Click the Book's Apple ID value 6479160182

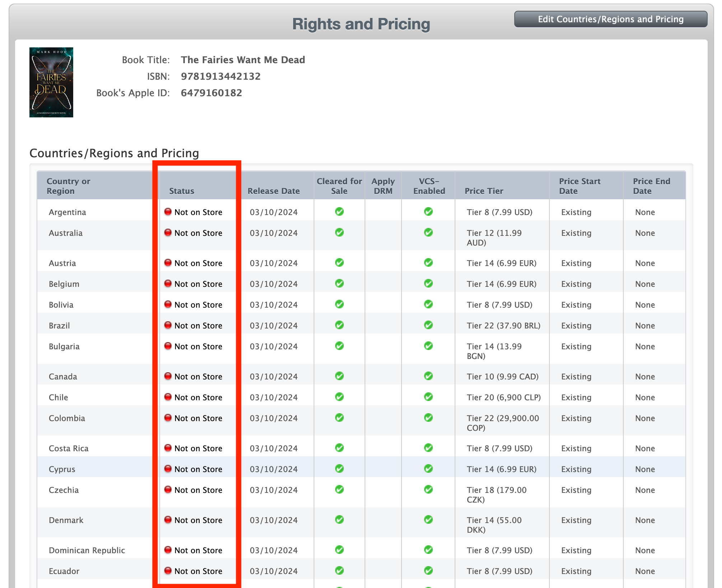[211, 93]
